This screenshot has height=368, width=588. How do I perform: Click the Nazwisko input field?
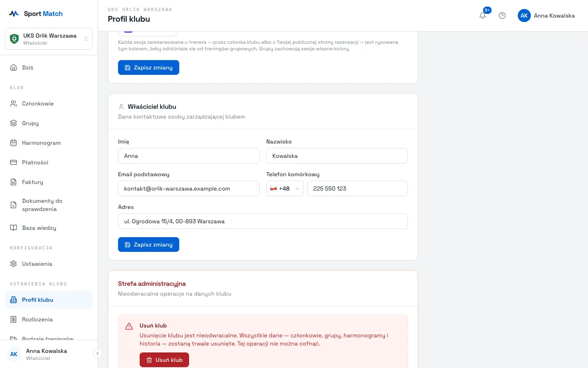pyautogui.click(x=337, y=156)
